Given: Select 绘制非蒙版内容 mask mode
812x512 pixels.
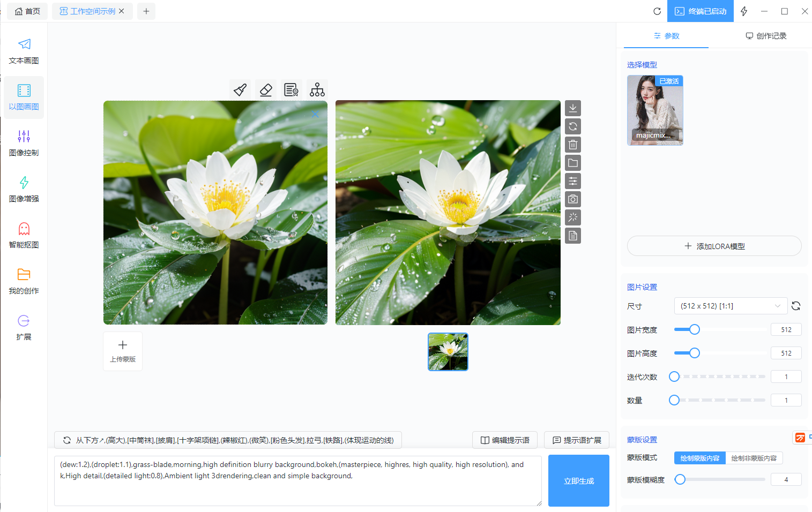Looking at the screenshot, I should (x=754, y=458).
